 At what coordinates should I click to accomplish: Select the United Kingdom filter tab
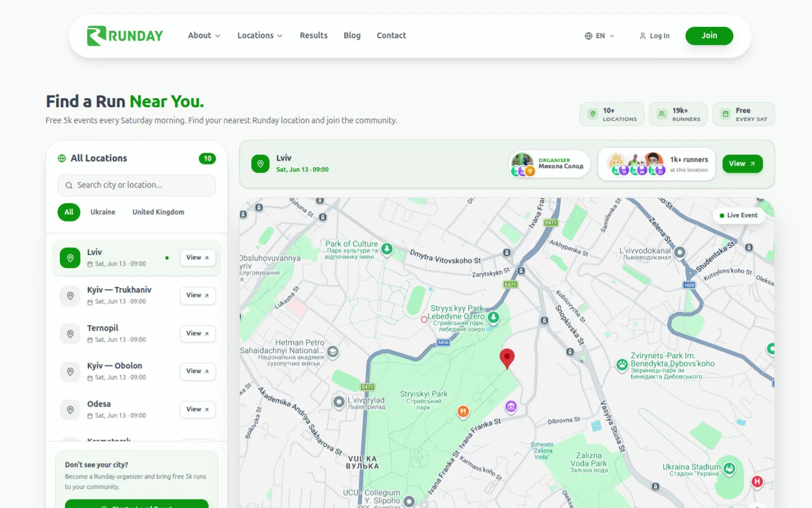click(x=158, y=212)
